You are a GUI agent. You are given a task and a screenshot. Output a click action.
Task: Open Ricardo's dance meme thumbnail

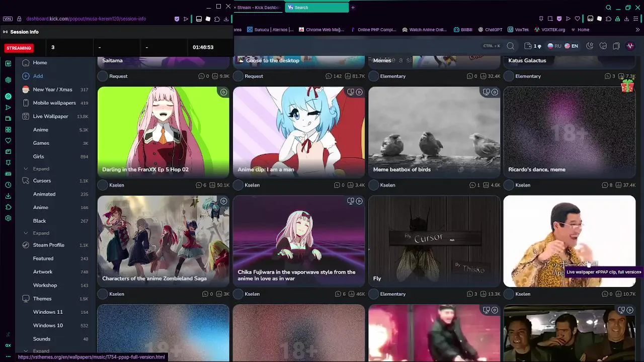coord(570,132)
